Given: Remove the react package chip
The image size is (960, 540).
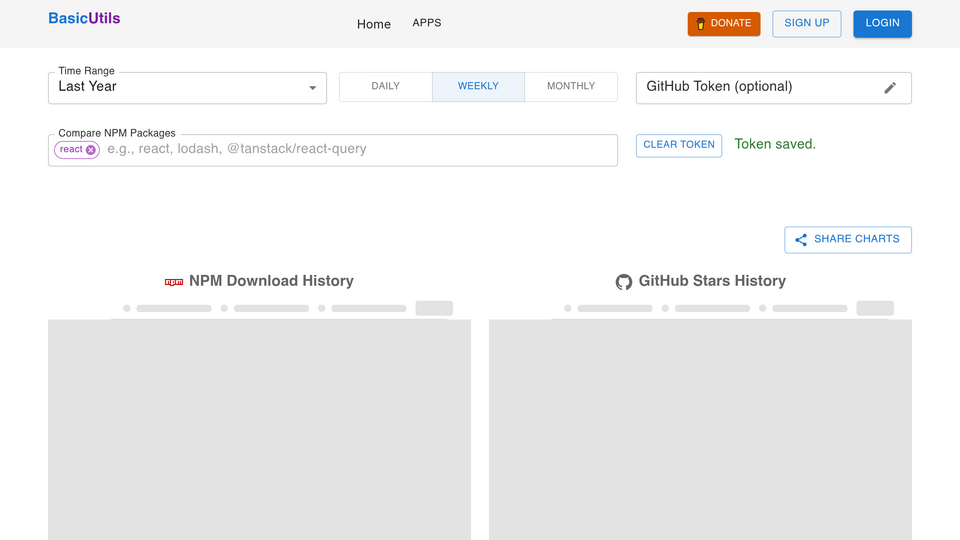Looking at the screenshot, I should (91, 149).
